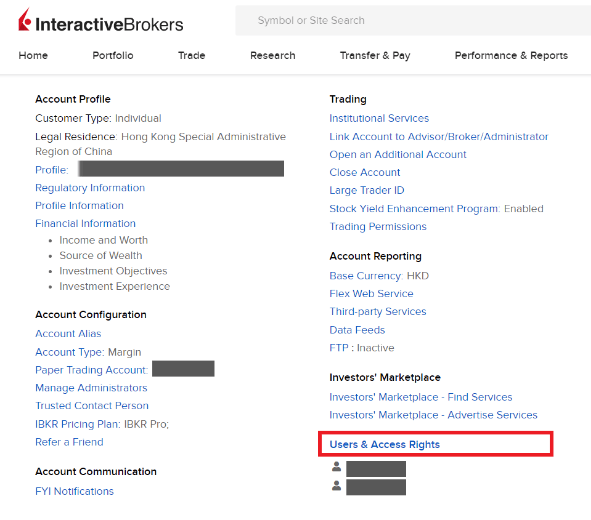
Task: Open the Home menu
Action: pyautogui.click(x=33, y=55)
